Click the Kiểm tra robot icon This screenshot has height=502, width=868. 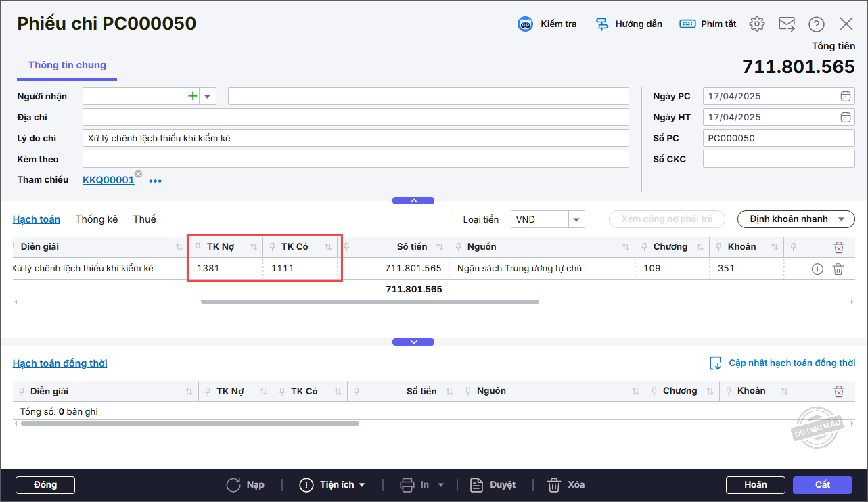pyautogui.click(x=526, y=24)
